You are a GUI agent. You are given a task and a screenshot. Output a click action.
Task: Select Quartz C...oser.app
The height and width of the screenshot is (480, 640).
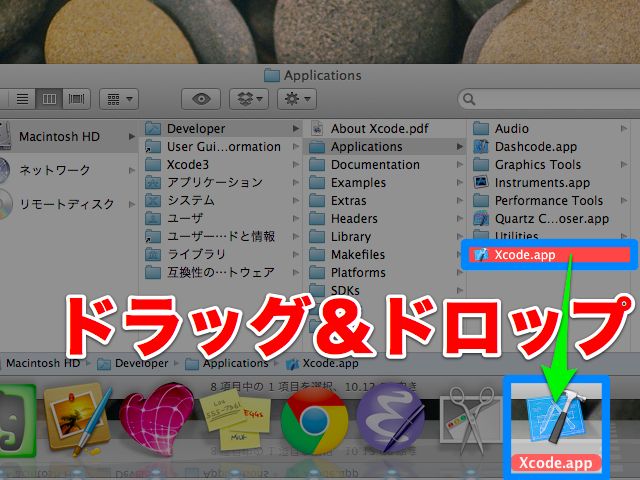tap(550, 219)
